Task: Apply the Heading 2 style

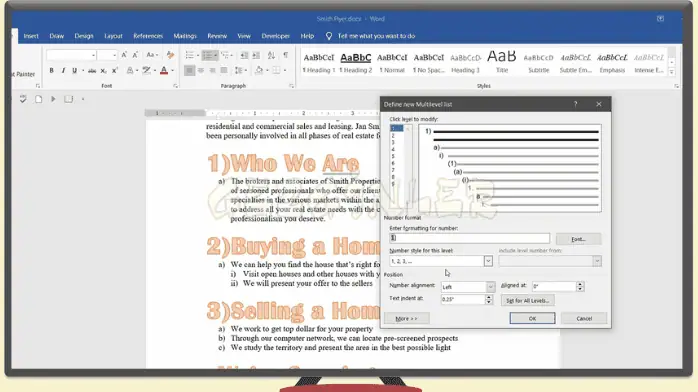Action: tap(356, 62)
